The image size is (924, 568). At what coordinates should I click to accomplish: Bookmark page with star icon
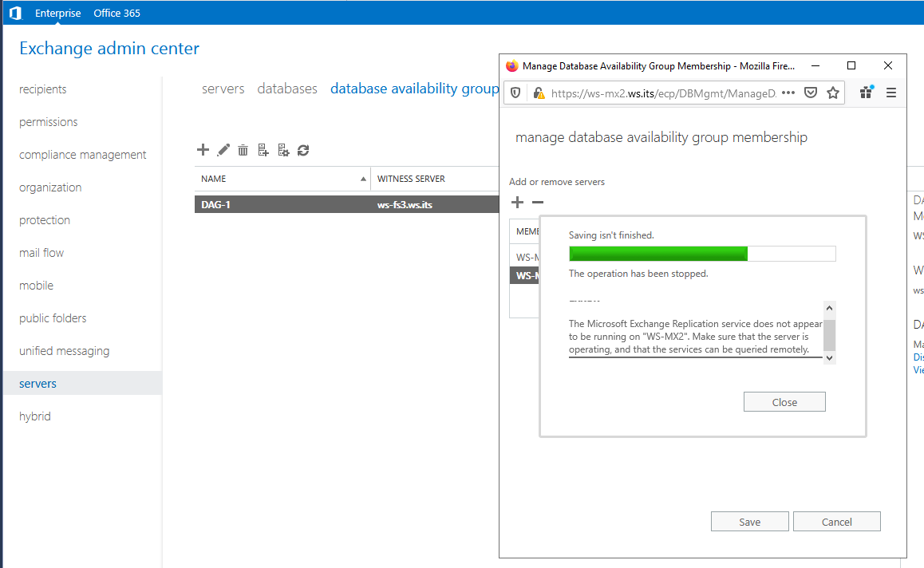[x=833, y=93]
